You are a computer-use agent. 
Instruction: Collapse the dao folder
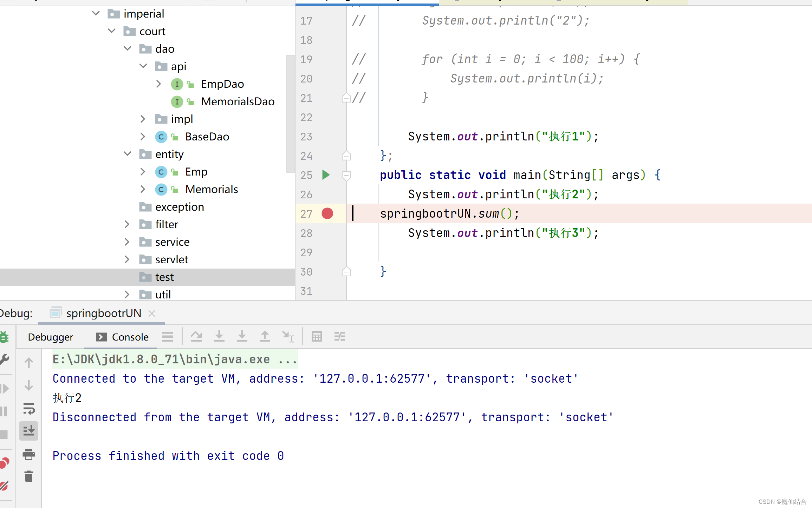coord(128,49)
